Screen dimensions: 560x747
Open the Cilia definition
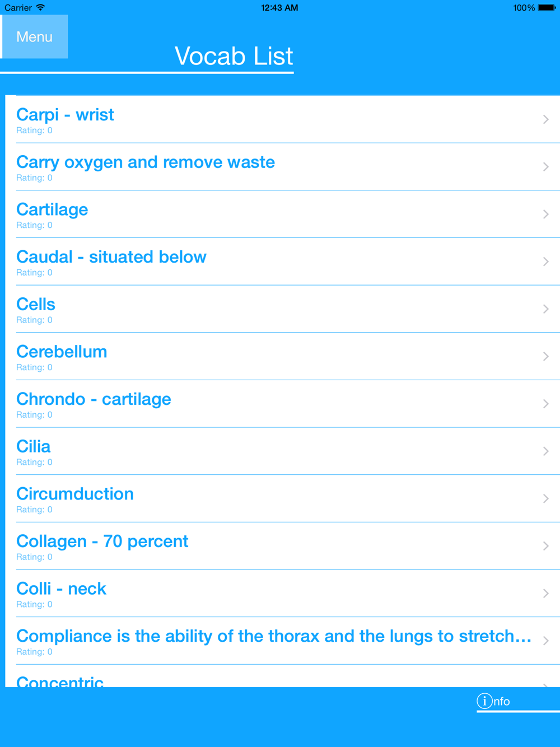click(283, 451)
